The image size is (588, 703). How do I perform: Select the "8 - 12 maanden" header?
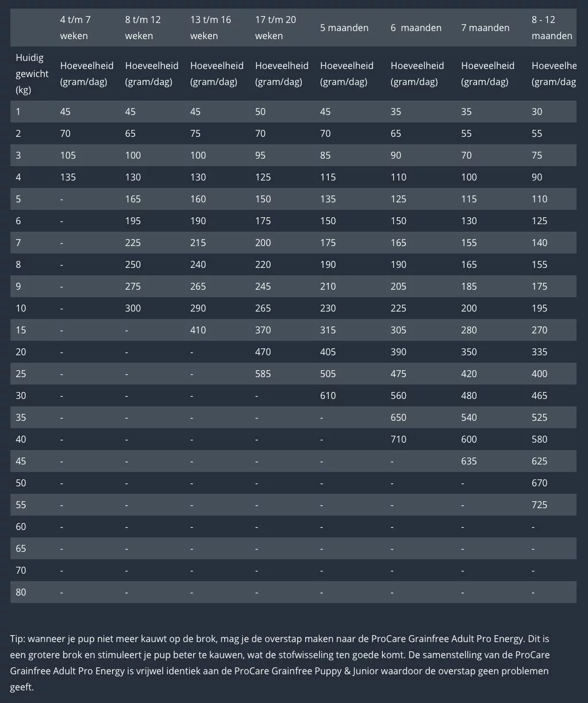[x=551, y=28]
